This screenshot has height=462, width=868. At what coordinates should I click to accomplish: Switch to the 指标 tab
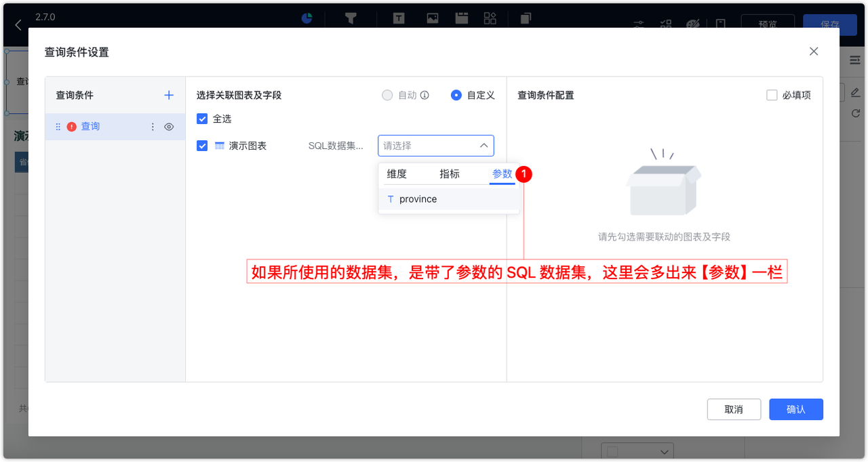point(449,173)
